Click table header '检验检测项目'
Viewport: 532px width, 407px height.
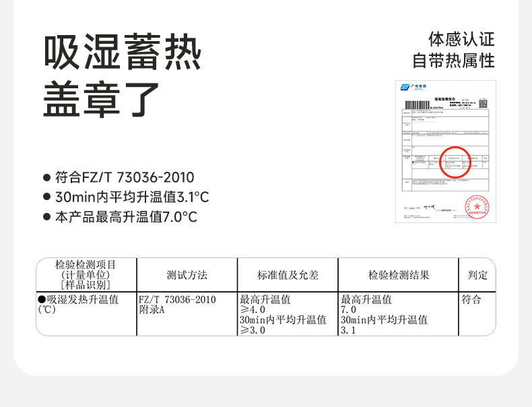point(86,264)
